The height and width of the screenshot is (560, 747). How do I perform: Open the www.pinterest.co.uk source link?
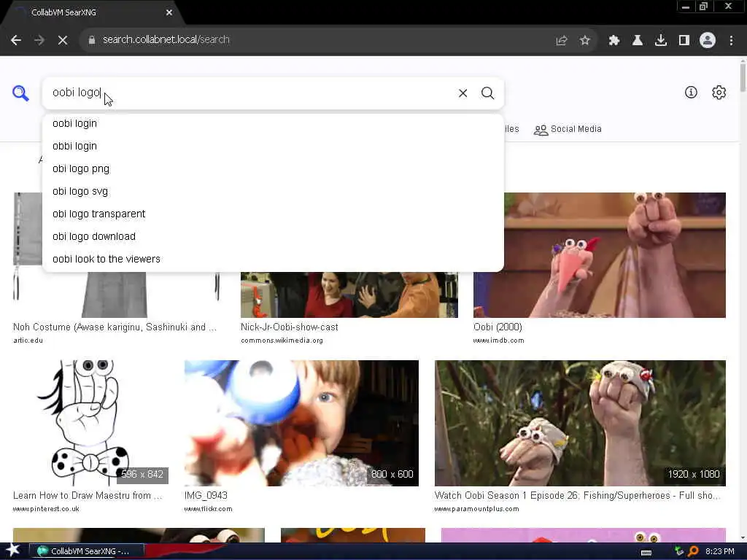(46, 509)
